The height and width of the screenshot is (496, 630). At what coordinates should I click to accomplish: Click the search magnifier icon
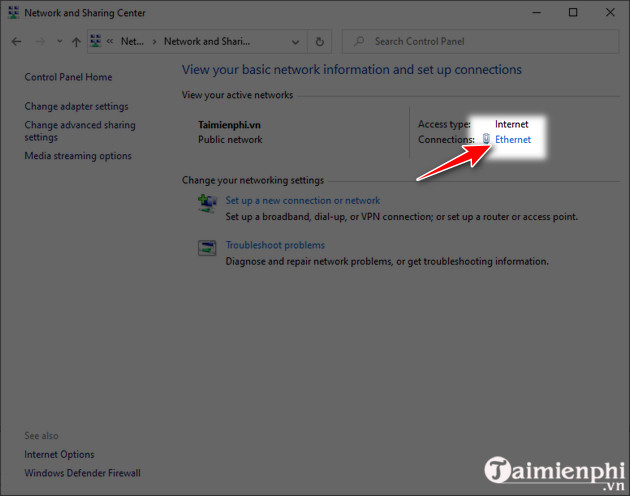click(359, 41)
